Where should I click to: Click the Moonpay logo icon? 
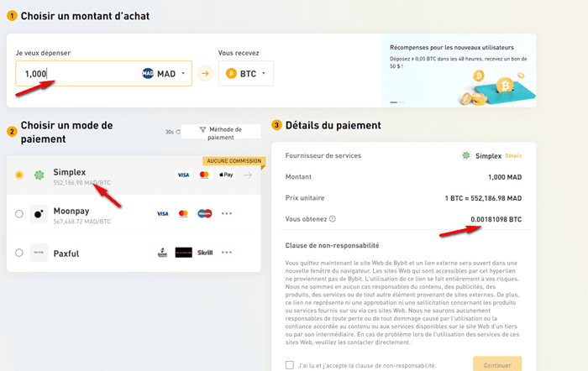38,214
